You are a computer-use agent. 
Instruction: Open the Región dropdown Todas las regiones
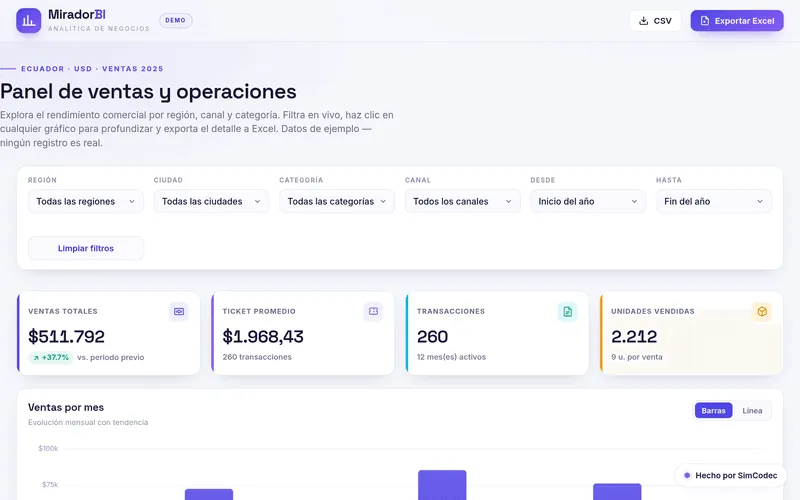point(86,202)
